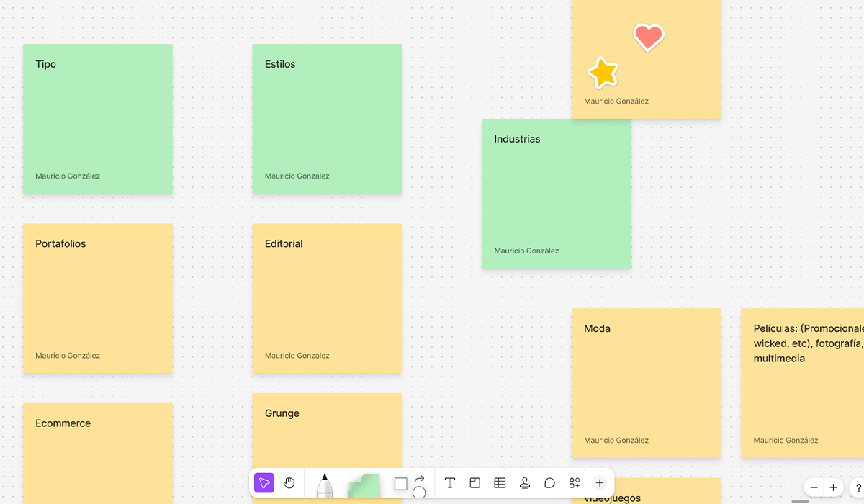
Task: Select the green Tipo sticky note
Action: tap(97, 119)
